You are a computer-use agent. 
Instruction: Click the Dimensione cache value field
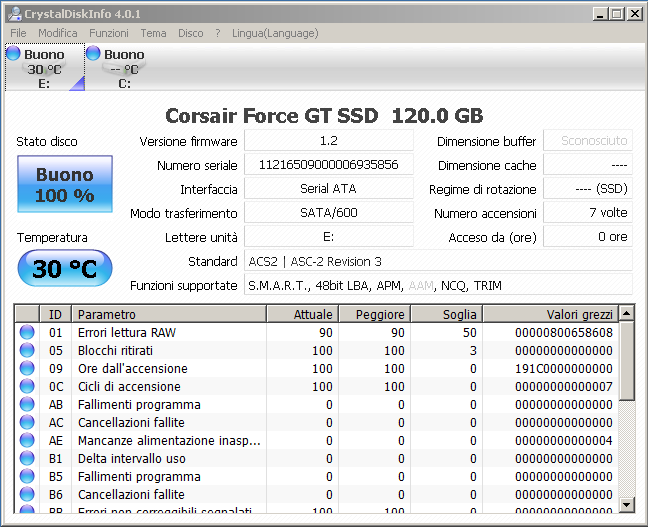click(x=588, y=165)
